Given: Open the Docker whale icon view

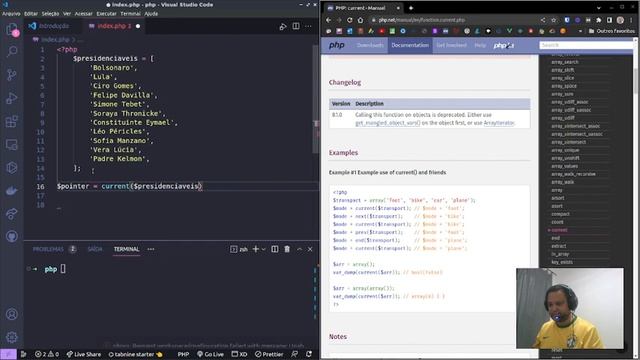Looking at the screenshot, I should [12, 191].
